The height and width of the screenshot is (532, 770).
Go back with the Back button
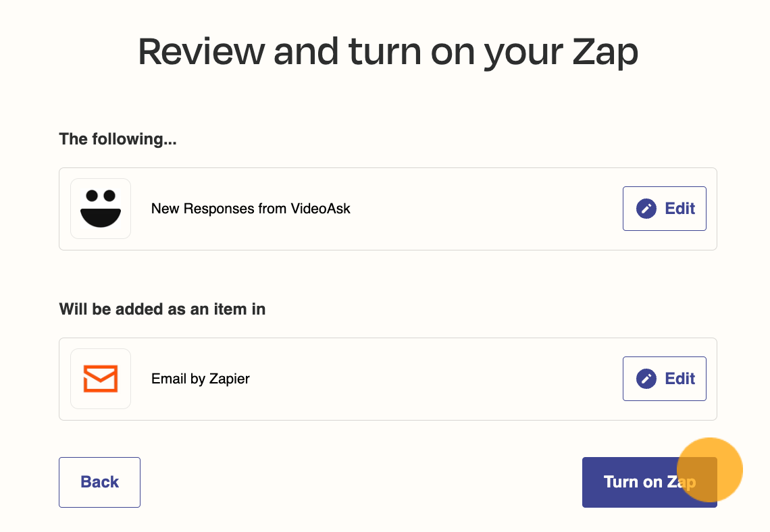[100, 483]
